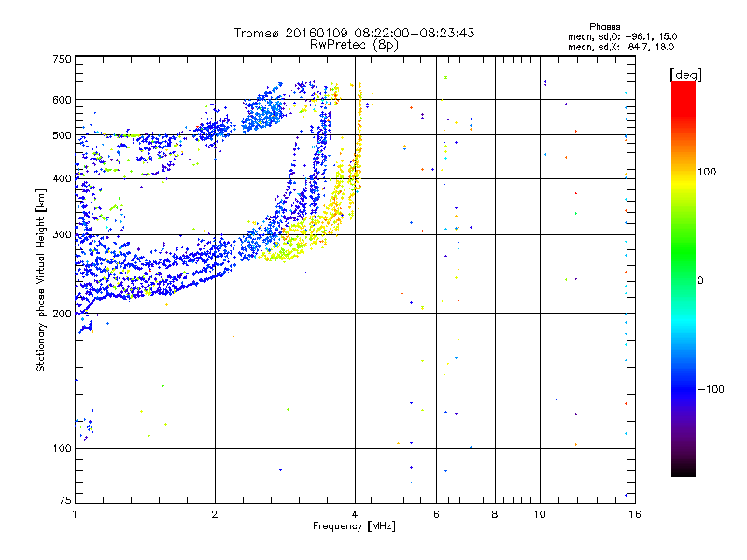Click the y-axis tick '500'
Image resolution: width=747 pixels, height=560 pixels.
[x=62, y=135]
